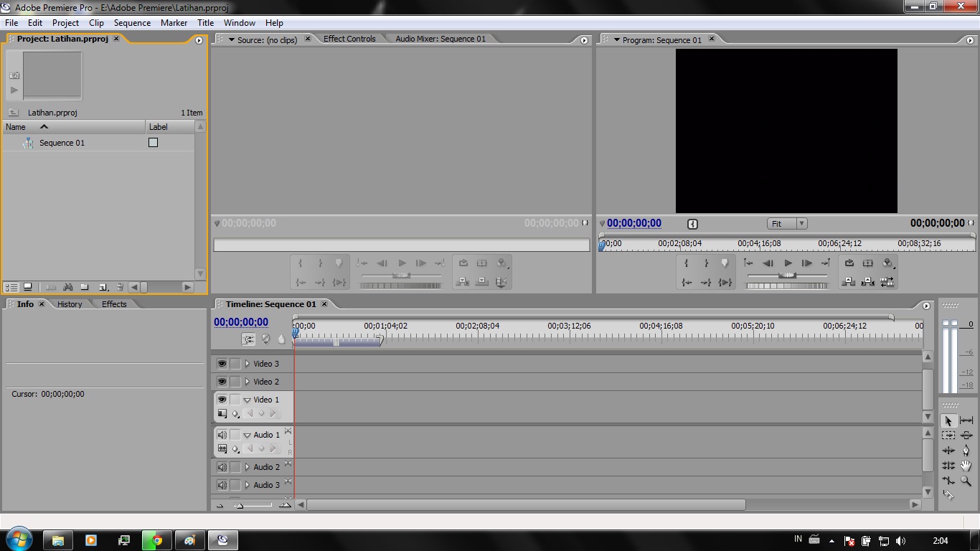The height and width of the screenshot is (551, 980).
Task: Select the Pen tool
Action: (x=966, y=451)
